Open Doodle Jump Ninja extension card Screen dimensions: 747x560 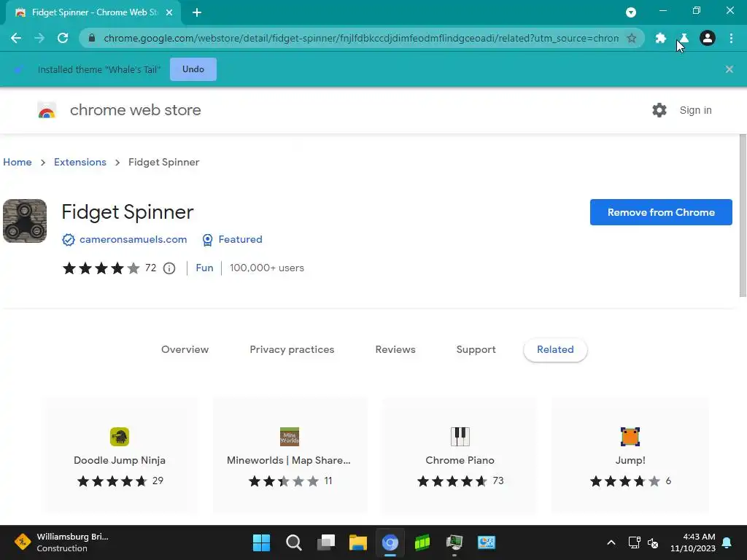(120, 456)
